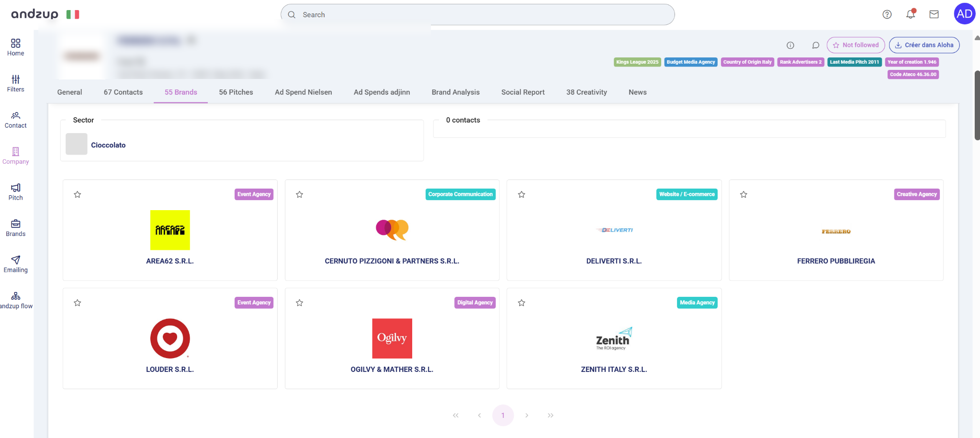
Task: Open the messages envelope icon
Action: pyautogui.click(x=934, y=14)
